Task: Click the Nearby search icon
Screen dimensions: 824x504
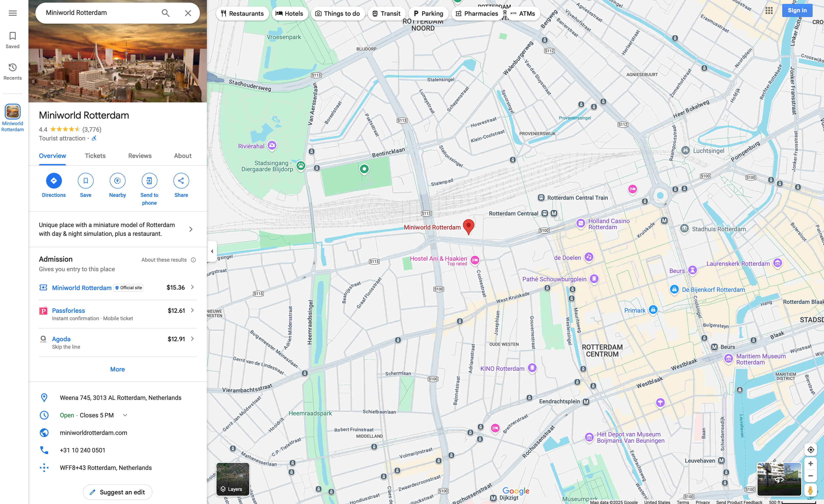Action: (117, 181)
